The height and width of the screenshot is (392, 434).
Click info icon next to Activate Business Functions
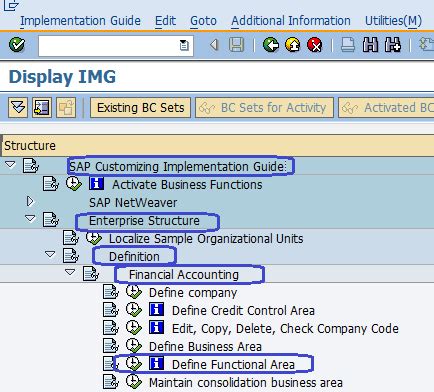[x=96, y=184]
